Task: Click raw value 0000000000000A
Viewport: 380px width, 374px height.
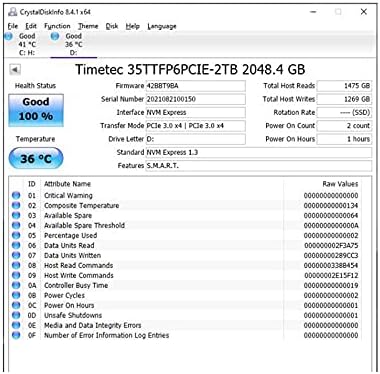Action: 331,226
